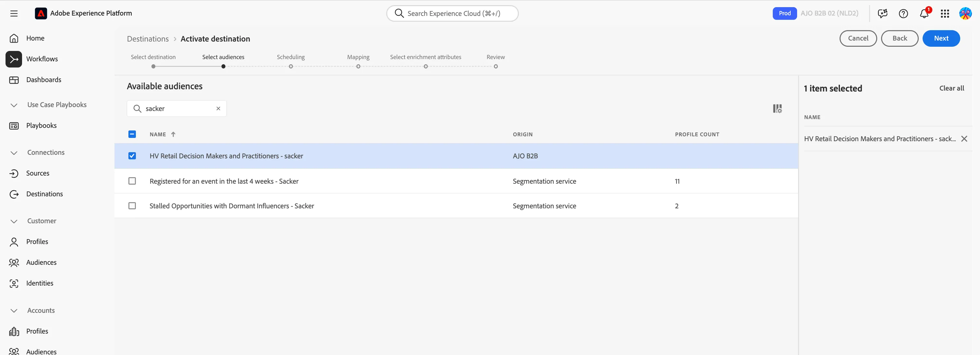This screenshot has width=980, height=355.
Task: Collapse the Connections section
Action: click(14, 153)
